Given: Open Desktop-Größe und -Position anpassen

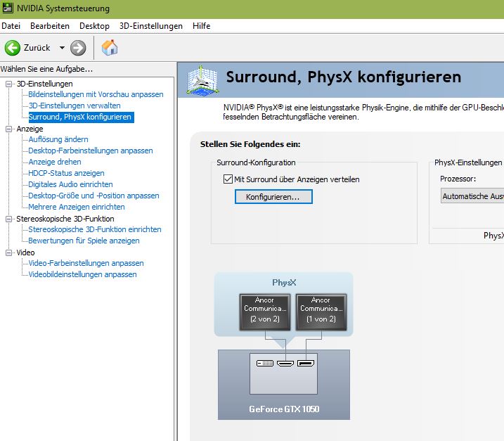Looking at the screenshot, I should [x=94, y=196].
